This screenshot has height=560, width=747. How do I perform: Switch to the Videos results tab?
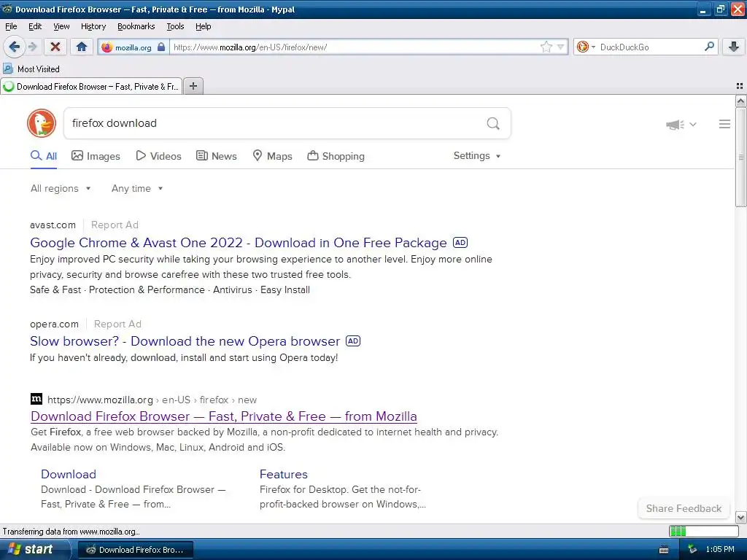tap(158, 156)
